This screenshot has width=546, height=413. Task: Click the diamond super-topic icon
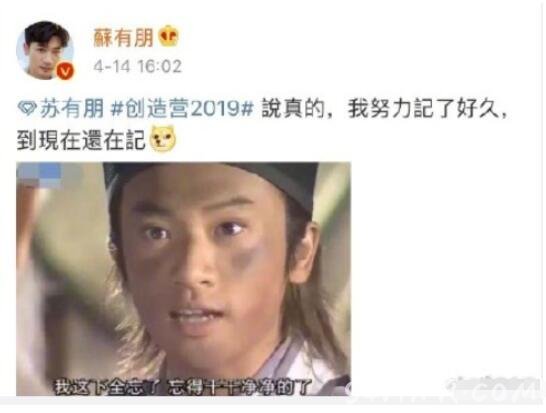click(27, 110)
